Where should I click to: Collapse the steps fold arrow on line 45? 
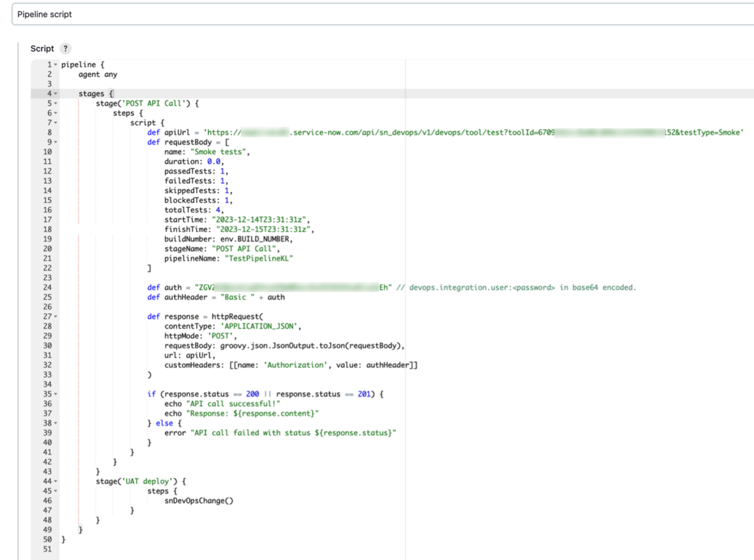click(x=56, y=491)
